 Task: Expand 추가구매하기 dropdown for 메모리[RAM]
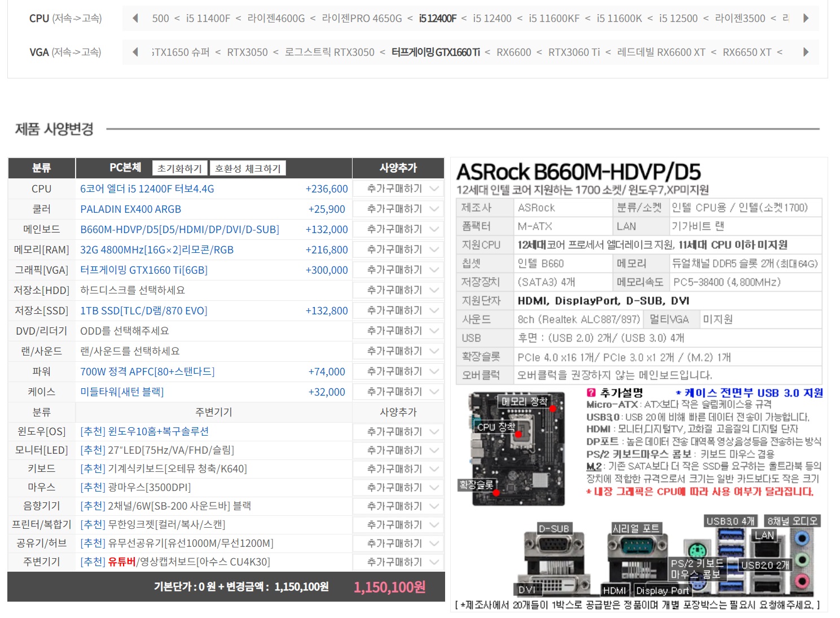pyautogui.click(x=398, y=250)
